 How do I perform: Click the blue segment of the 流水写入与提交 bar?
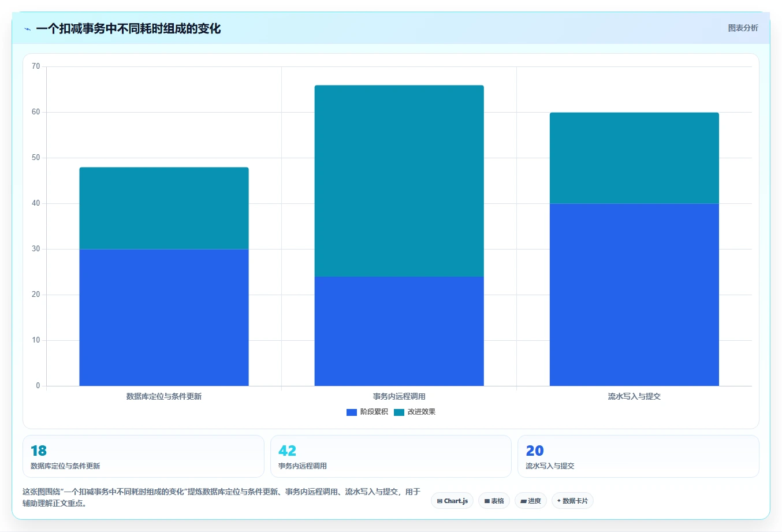tap(634, 295)
